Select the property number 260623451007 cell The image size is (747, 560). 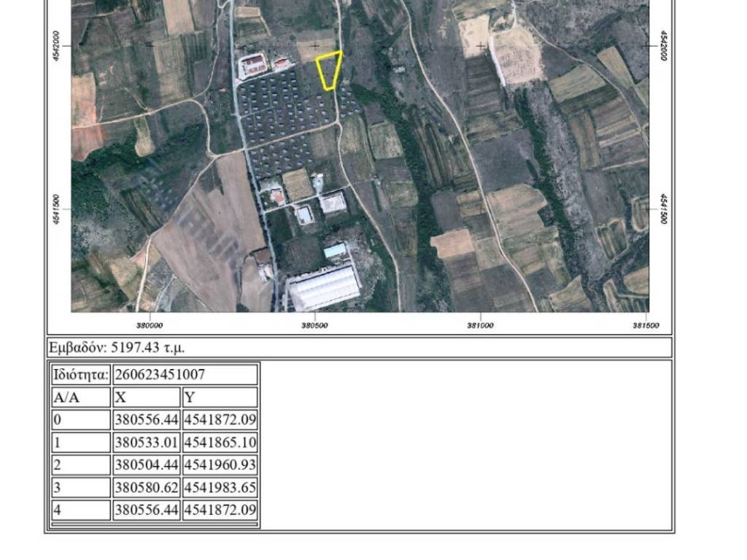coord(185,375)
